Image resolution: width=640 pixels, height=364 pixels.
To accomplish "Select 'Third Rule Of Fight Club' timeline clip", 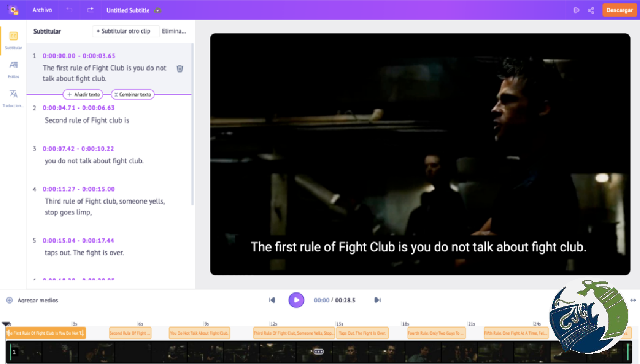I will coord(294,333).
